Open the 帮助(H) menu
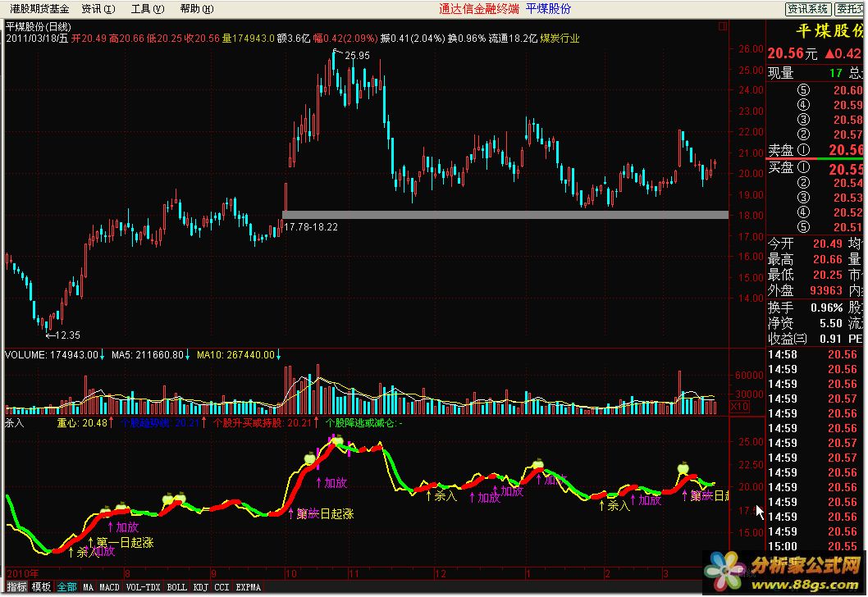 point(197,9)
